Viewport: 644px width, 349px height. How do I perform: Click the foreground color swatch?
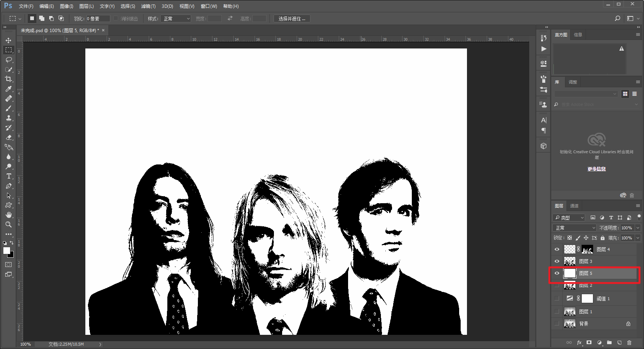6,251
